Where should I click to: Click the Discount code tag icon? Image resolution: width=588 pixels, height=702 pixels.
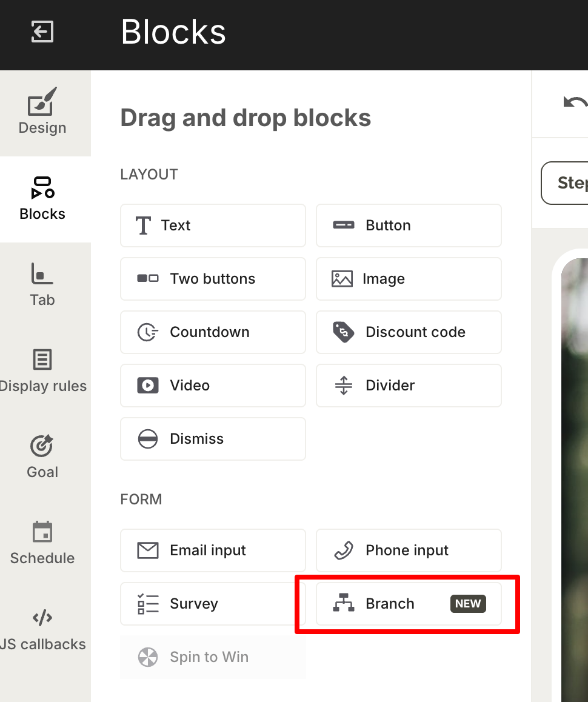click(x=344, y=332)
